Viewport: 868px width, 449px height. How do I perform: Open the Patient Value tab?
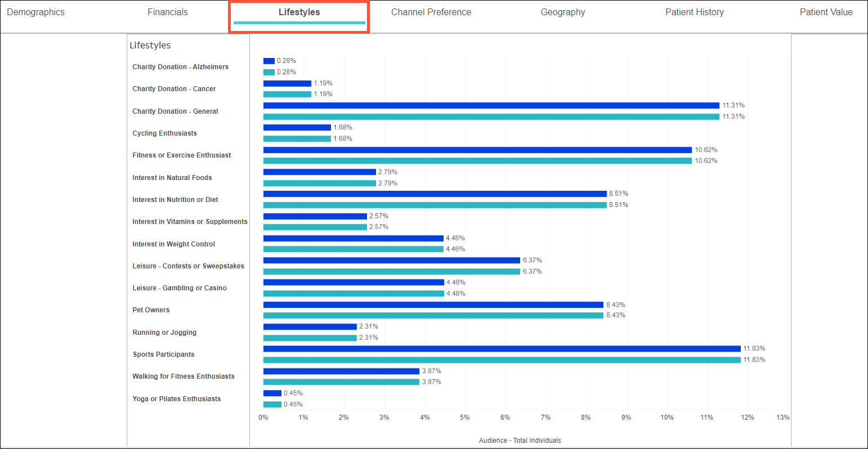pyautogui.click(x=826, y=12)
